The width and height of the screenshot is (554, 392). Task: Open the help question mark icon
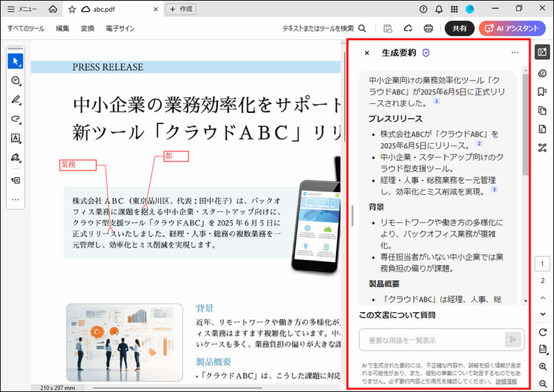[423, 10]
